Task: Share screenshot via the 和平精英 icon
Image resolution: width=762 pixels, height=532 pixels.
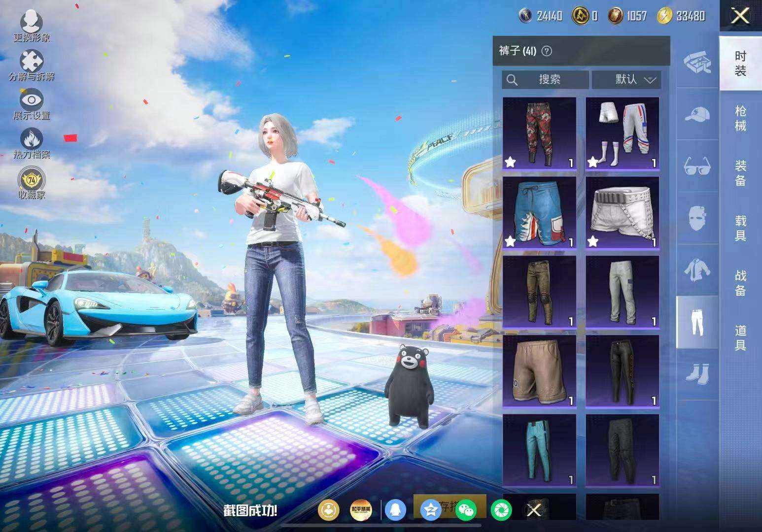Action: [x=361, y=510]
